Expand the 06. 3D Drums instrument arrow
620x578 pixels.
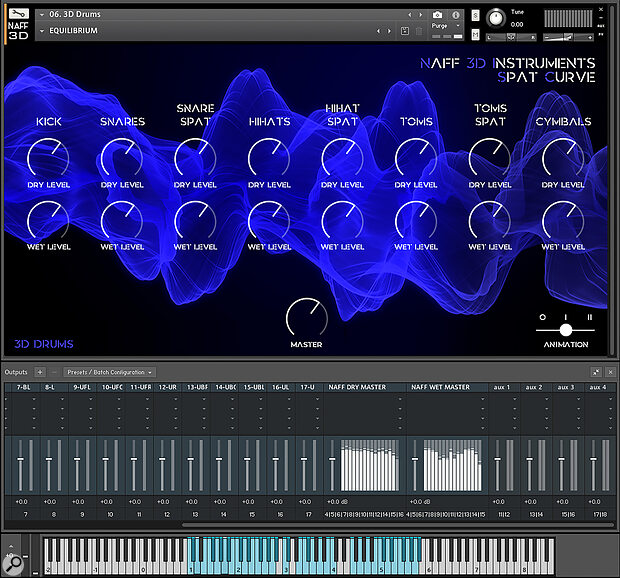point(41,15)
